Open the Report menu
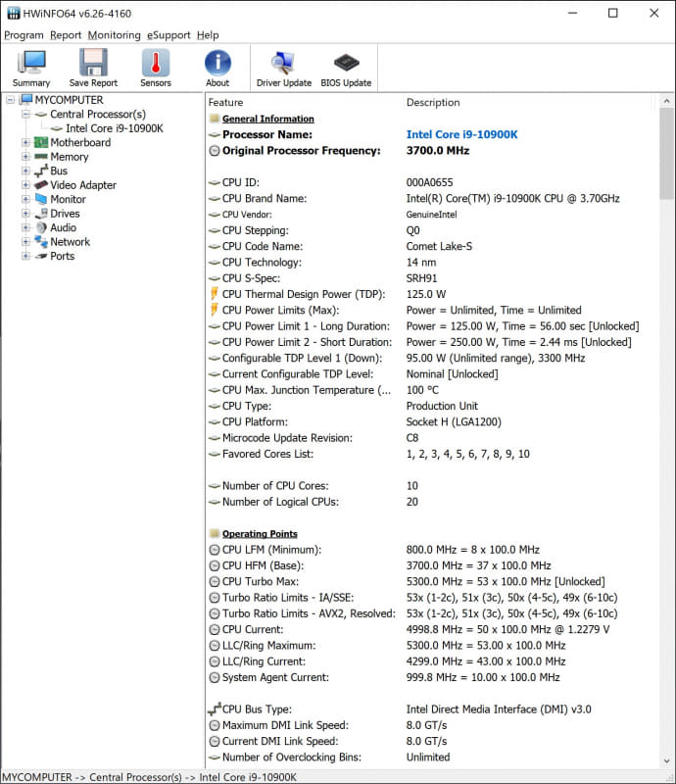The image size is (676, 784). point(66,35)
